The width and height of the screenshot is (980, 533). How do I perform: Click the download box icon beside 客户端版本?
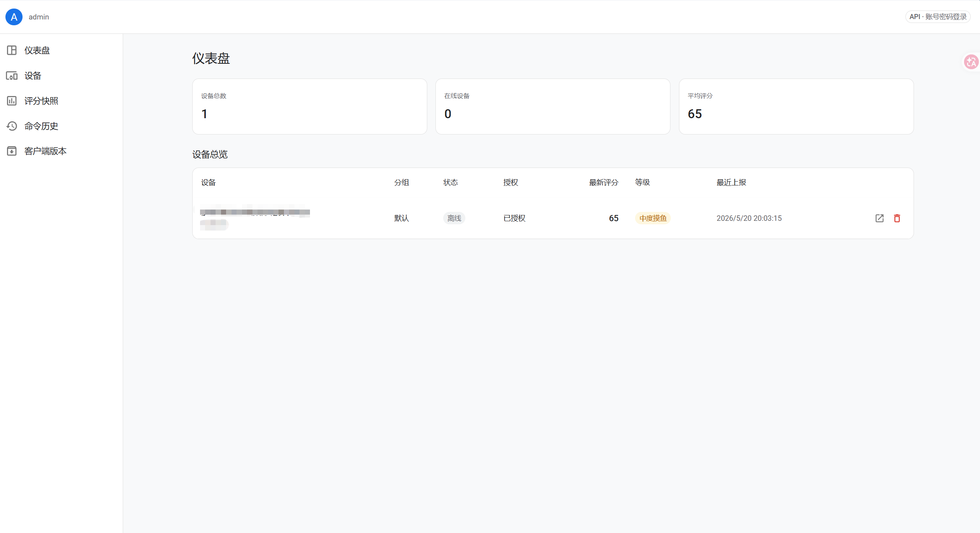coord(12,151)
